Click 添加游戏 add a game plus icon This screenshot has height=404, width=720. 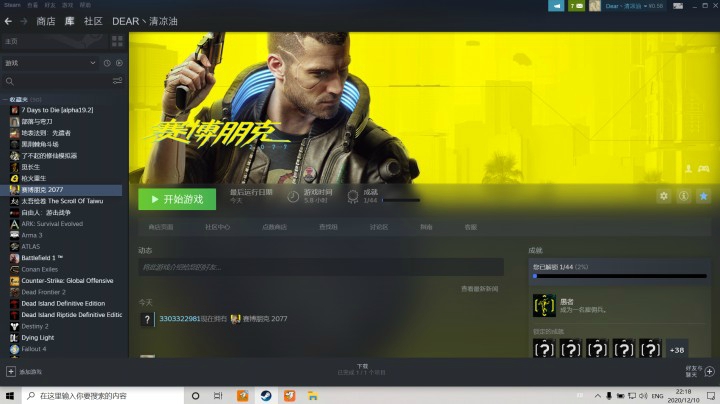click(x=11, y=372)
